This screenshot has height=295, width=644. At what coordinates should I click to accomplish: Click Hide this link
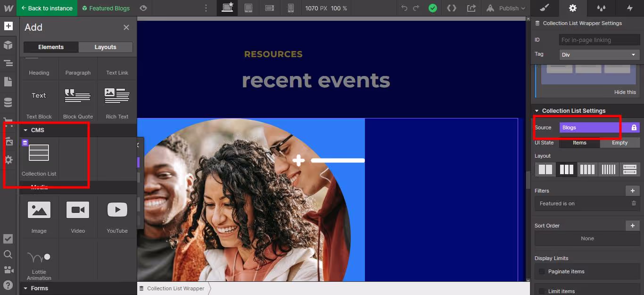pos(625,92)
